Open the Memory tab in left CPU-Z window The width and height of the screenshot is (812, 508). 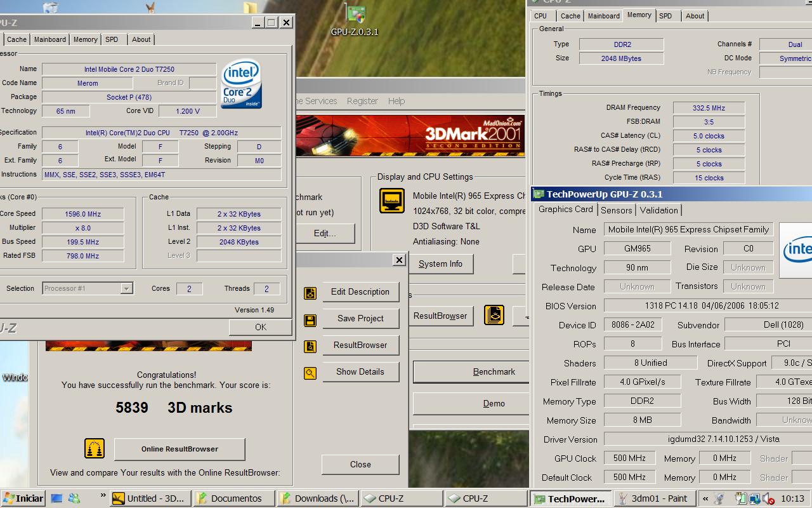tap(86, 39)
